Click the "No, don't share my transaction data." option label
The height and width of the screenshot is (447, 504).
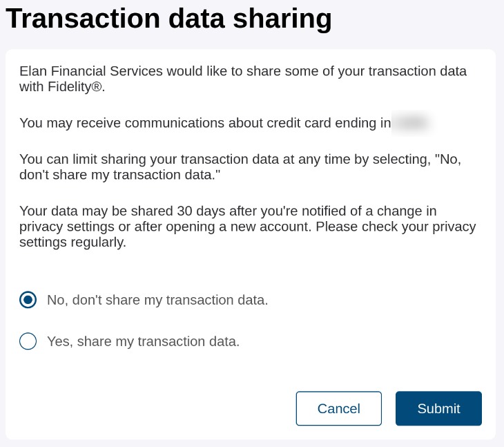(x=157, y=300)
